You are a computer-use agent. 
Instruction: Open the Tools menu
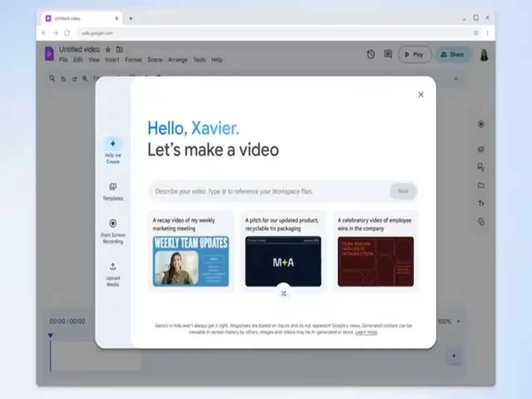point(199,60)
